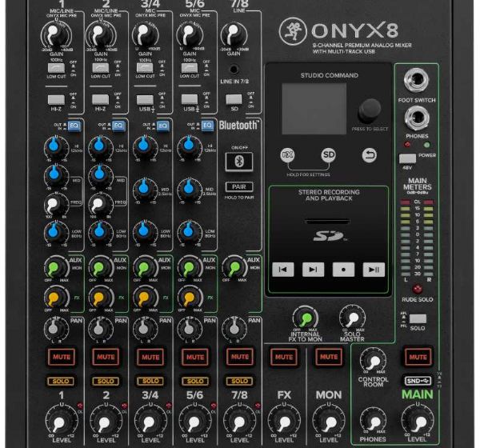Viewport: 480px width, 448px height.
Task: Push the AFL/PFL SOLO switch
Action: coord(418,318)
